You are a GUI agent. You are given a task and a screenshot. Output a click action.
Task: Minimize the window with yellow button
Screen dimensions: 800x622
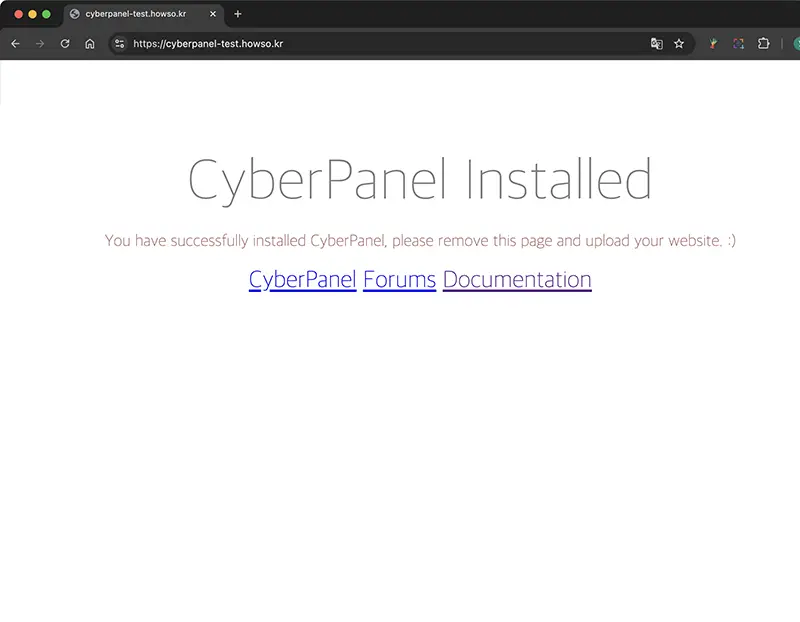(32, 14)
